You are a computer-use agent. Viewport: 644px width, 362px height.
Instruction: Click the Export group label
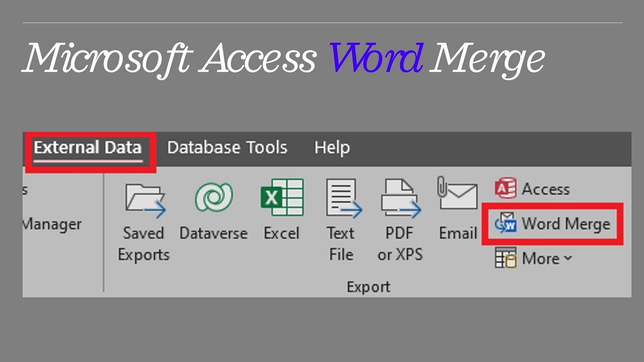pos(368,287)
